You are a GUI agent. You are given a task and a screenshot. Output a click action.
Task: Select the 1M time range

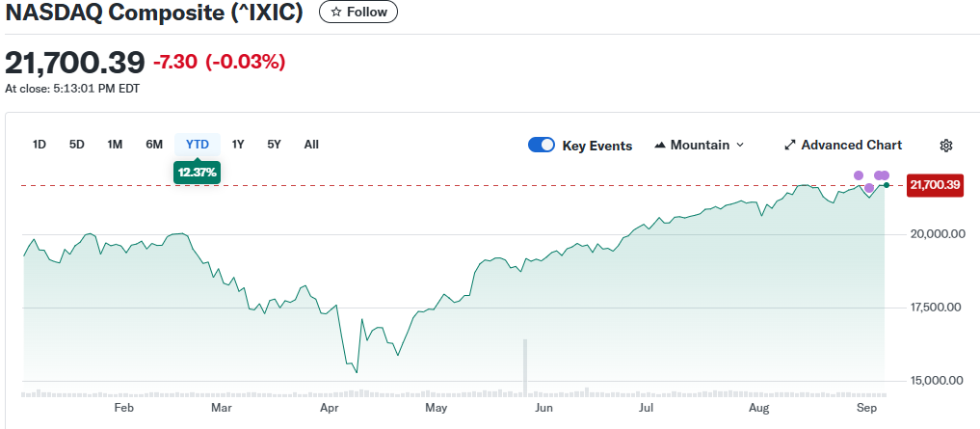pyautogui.click(x=115, y=145)
